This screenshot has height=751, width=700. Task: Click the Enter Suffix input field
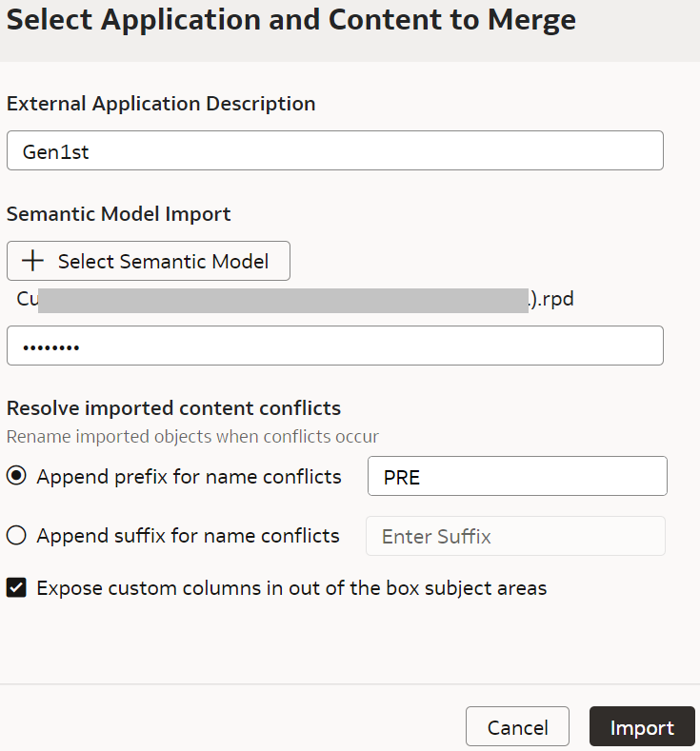(515, 536)
